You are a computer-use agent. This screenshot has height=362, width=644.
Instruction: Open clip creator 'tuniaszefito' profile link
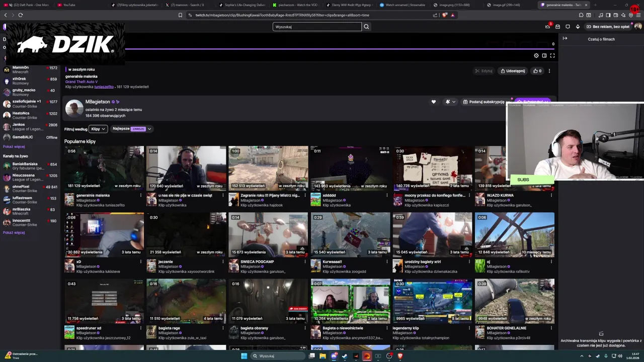click(x=104, y=86)
